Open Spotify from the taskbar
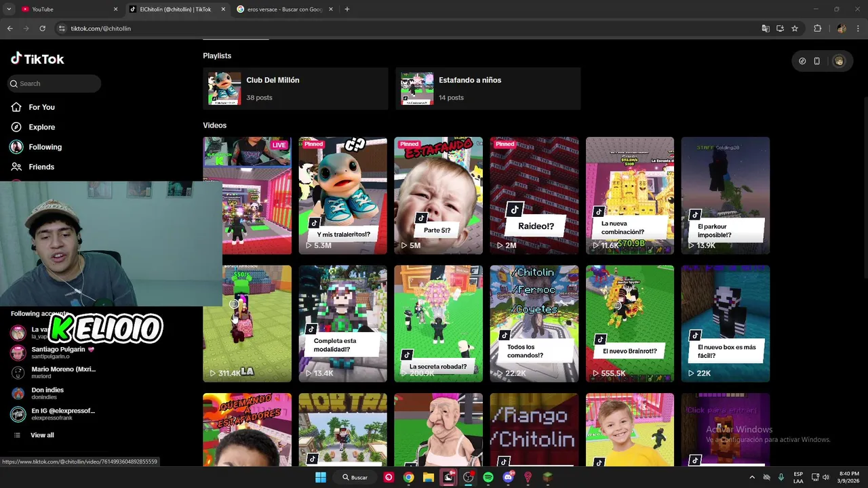Viewport: 868px width, 488px height. 488,477
